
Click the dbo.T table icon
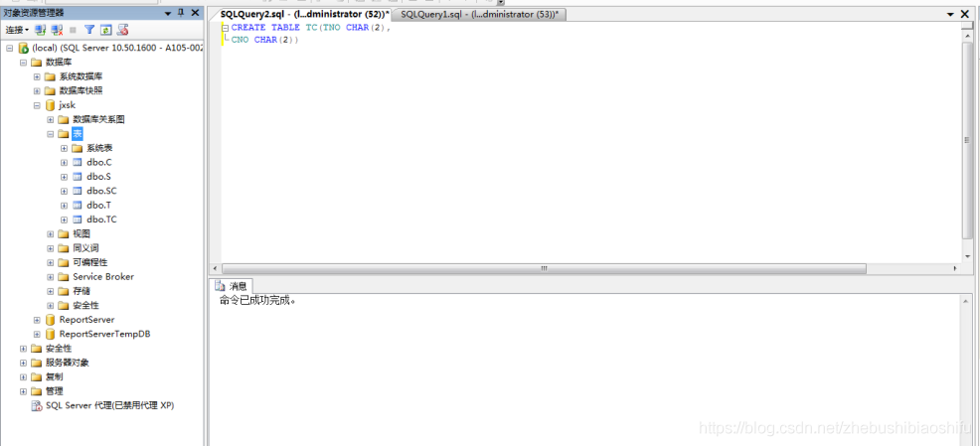78,206
